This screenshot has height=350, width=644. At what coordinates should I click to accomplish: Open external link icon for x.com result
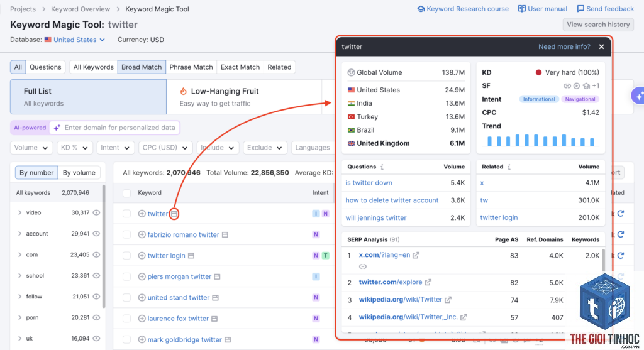[416, 255]
